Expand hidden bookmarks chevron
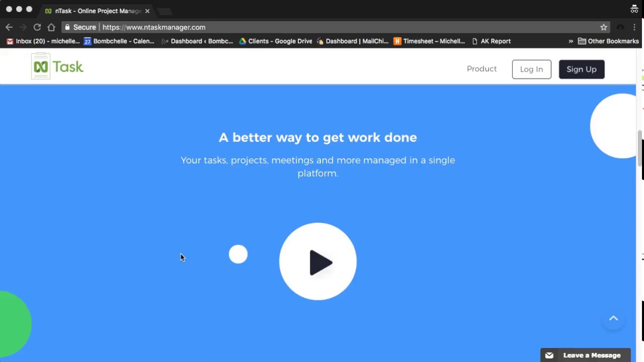Viewport: 644px width, 362px height. pos(571,41)
